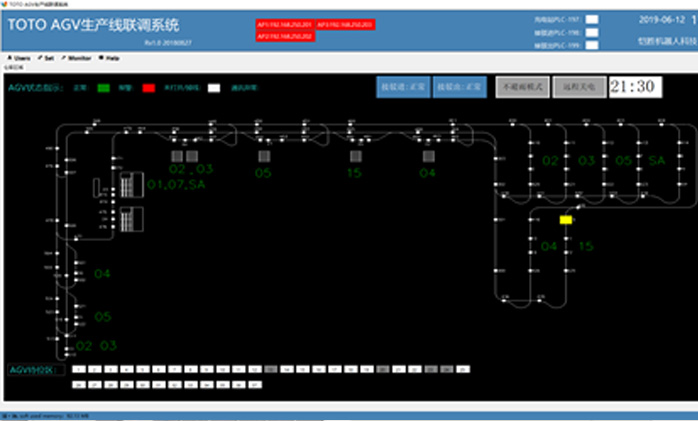Select the right gray station block above 02.03
Image resolution: width=698 pixels, height=421 pixels.
coord(192,156)
